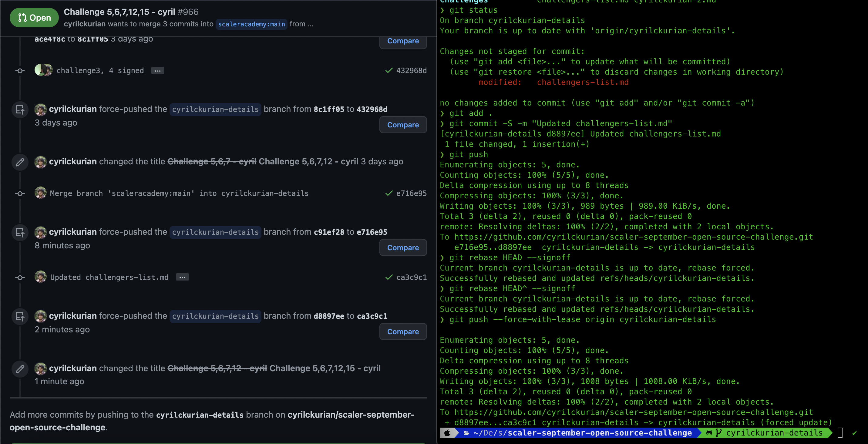The height and width of the screenshot is (444, 868).
Task: Click the folder icon in the terminal path segment
Action: coord(466,433)
